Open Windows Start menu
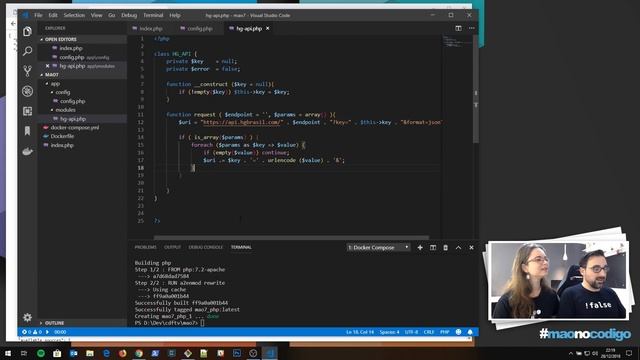Viewport: 640px width, 360px height. 8,353
